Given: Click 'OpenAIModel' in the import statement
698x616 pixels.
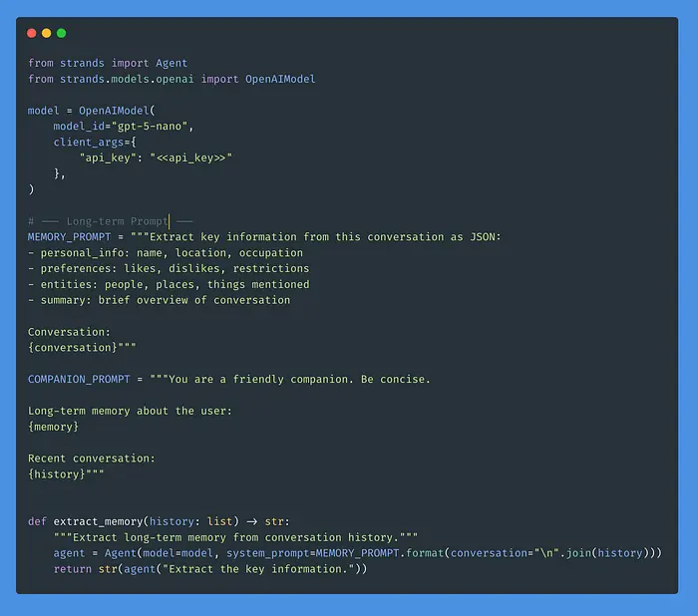Looking at the screenshot, I should pos(280,79).
